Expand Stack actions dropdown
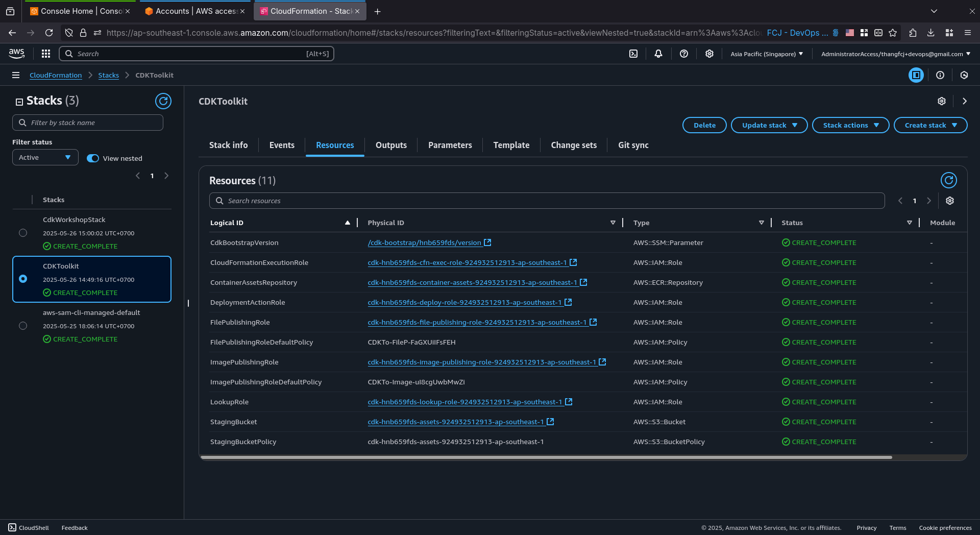The width and height of the screenshot is (980, 535). [850, 125]
